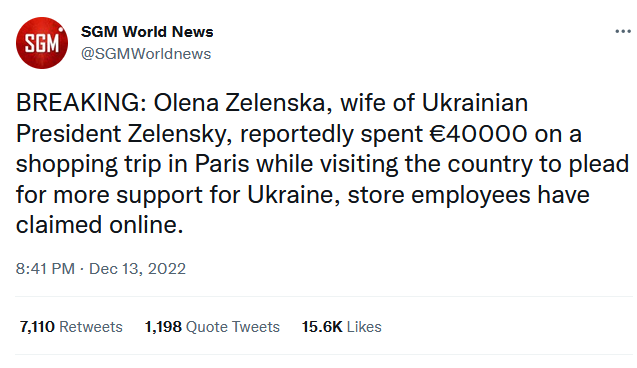Click the Retweets label
Image resolution: width=637 pixels, height=368 pixels.
[91, 327]
